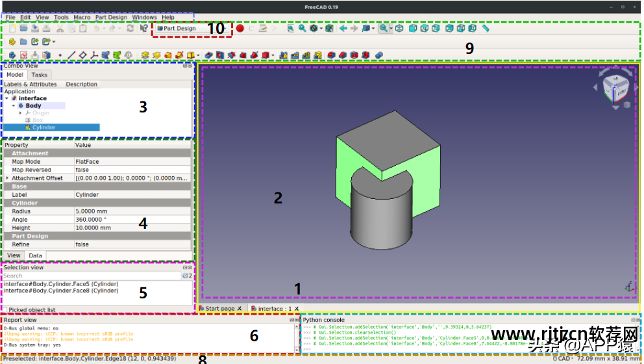
Task: Open the CAD navigation style indicator
Action: [563, 359]
